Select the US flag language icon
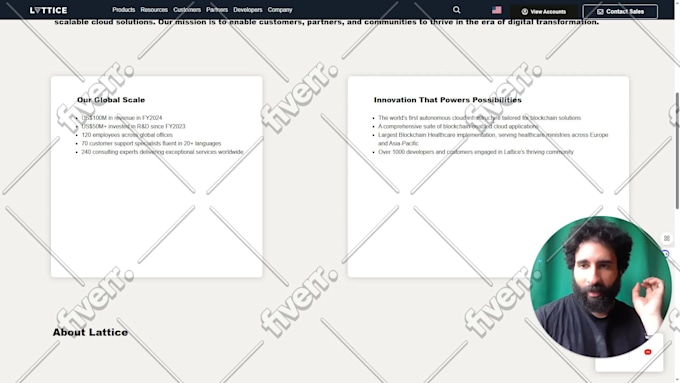 [x=497, y=10]
